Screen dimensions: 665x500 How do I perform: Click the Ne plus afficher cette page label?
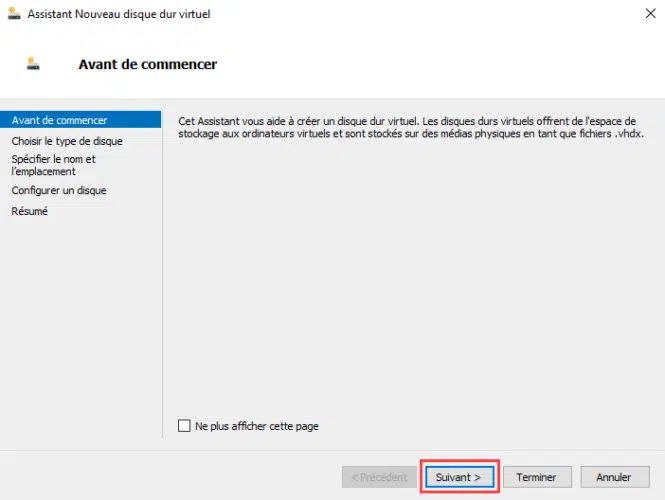pos(257,426)
